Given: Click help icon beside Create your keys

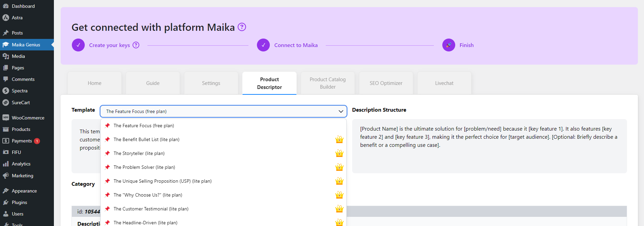Looking at the screenshot, I should [x=136, y=45].
